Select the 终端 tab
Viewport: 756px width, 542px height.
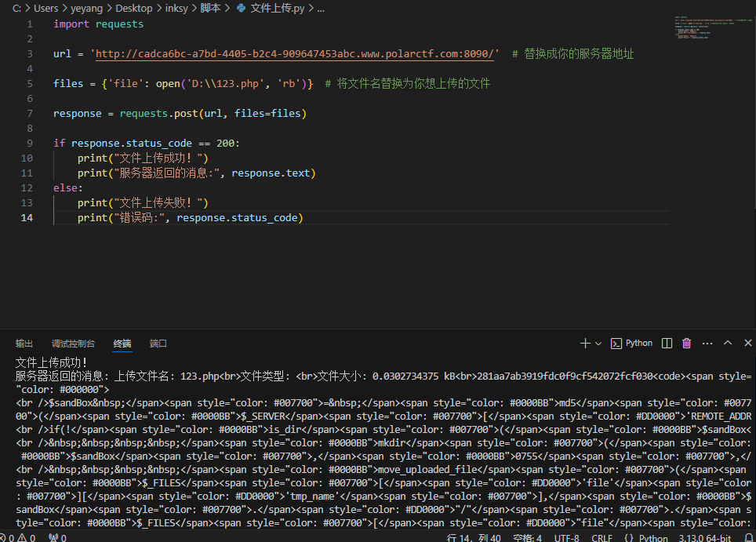[x=122, y=344]
